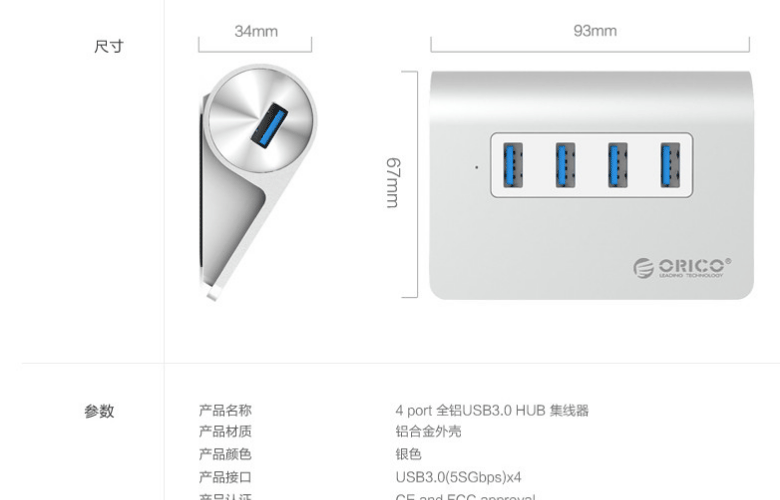This screenshot has width=780, height=500.
Task: Click the side-view USB port on round end
Action: [269, 125]
